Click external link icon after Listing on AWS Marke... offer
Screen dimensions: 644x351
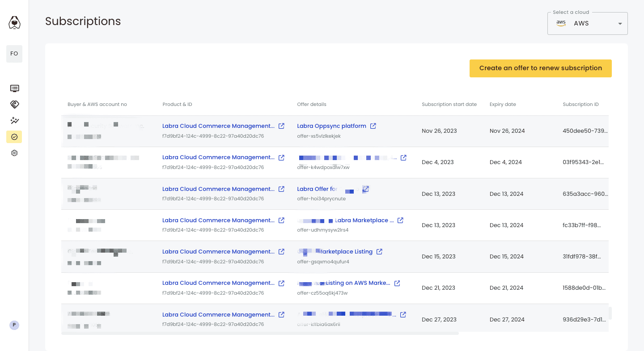pos(397,283)
